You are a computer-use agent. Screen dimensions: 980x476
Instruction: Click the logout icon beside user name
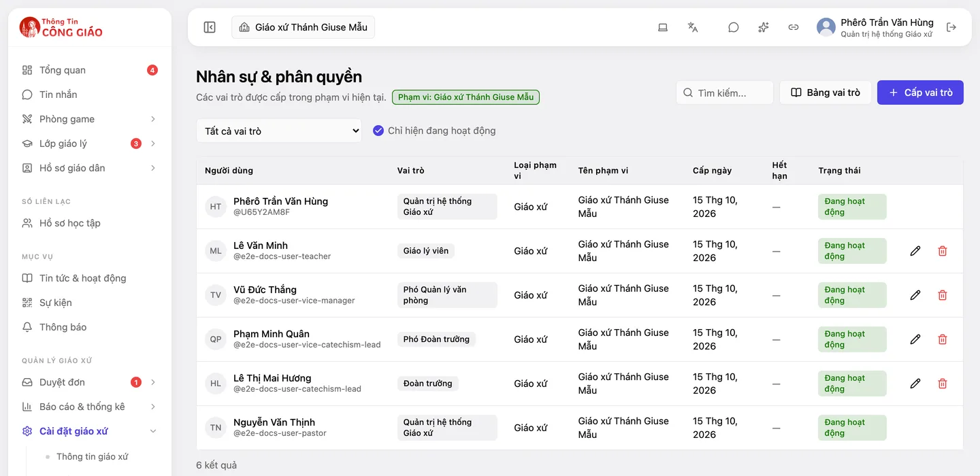click(951, 27)
